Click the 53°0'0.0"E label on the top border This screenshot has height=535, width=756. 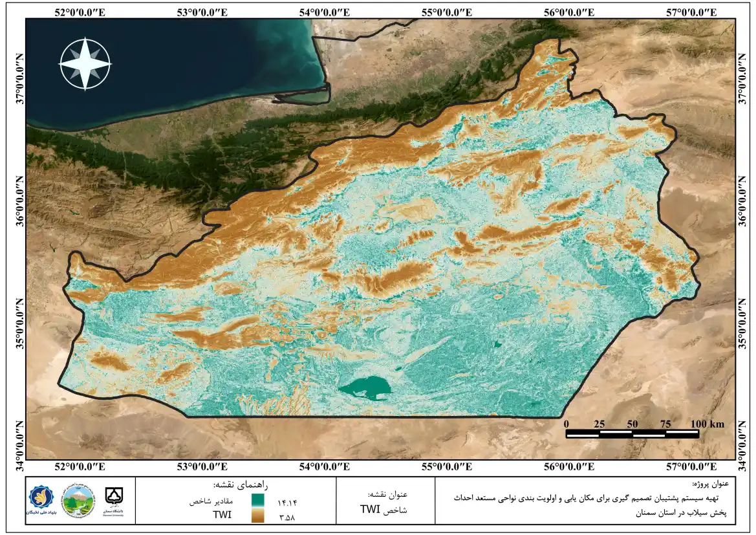[x=202, y=12]
